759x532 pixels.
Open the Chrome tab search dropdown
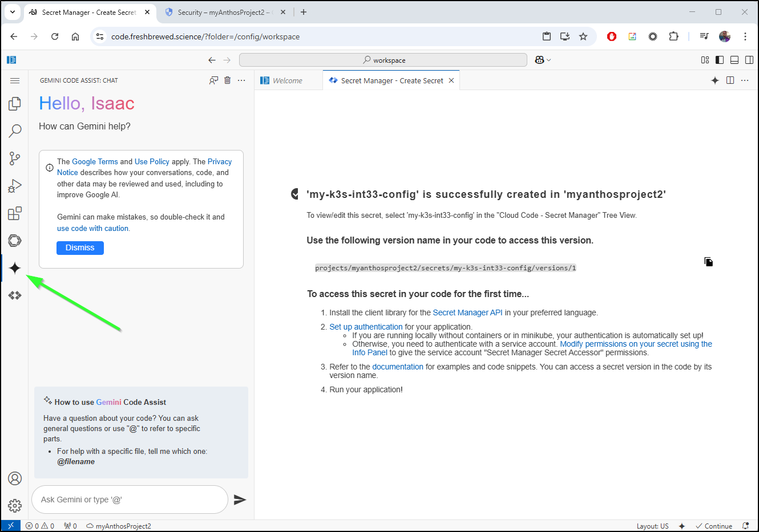point(12,12)
